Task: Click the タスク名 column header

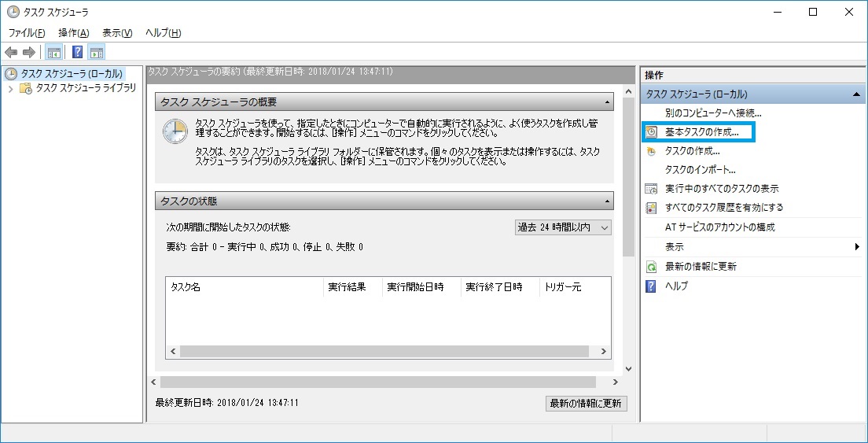Action: tap(244, 287)
